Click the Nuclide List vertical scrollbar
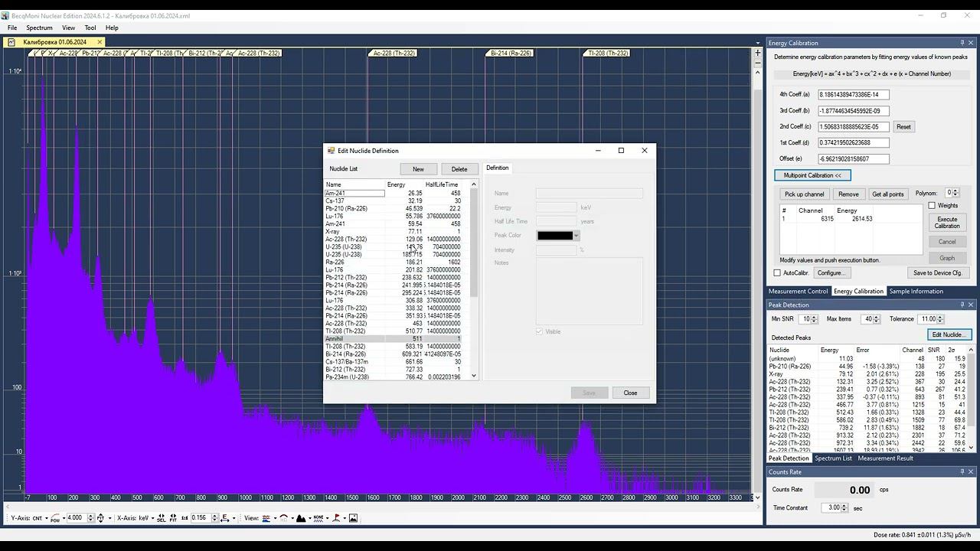This screenshot has width=980, height=551. (474, 280)
